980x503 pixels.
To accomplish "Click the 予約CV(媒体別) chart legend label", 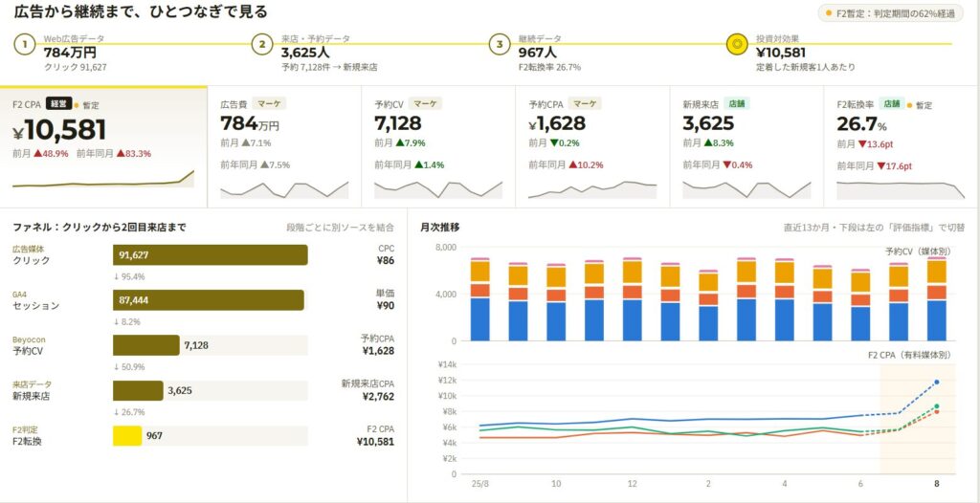I will point(918,251).
